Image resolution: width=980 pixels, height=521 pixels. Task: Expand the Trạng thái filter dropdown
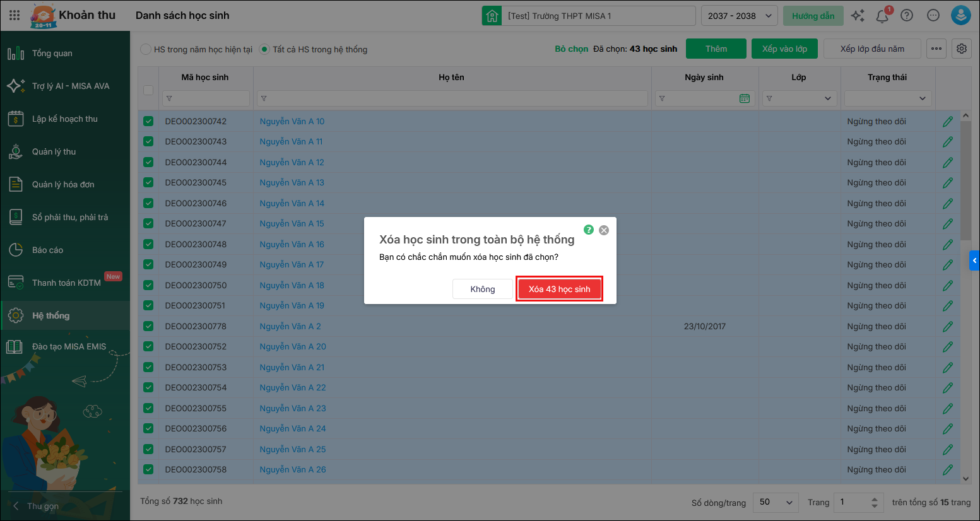tap(887, 98)
